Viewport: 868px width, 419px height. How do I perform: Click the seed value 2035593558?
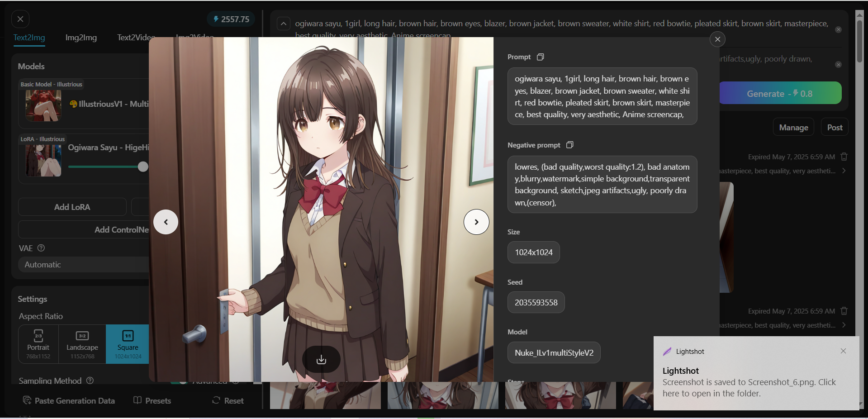(536, 303)
